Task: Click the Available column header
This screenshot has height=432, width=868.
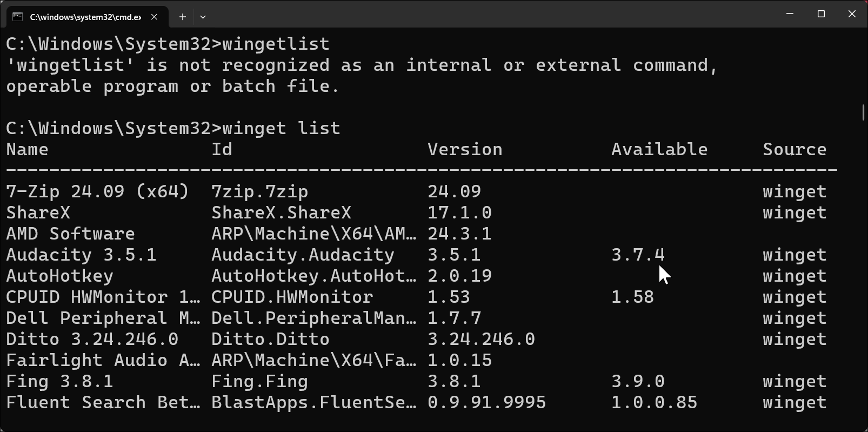Action: click(659, 149)
